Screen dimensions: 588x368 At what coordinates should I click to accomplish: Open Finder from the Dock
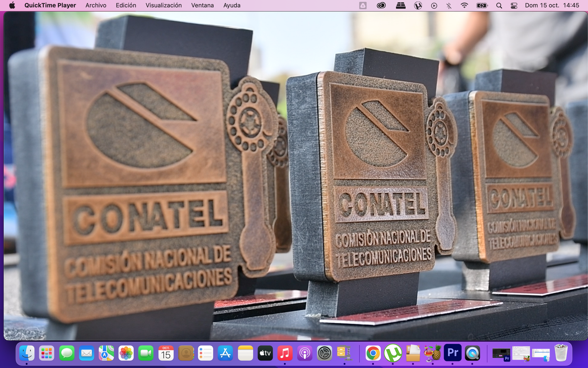point(27,353)
